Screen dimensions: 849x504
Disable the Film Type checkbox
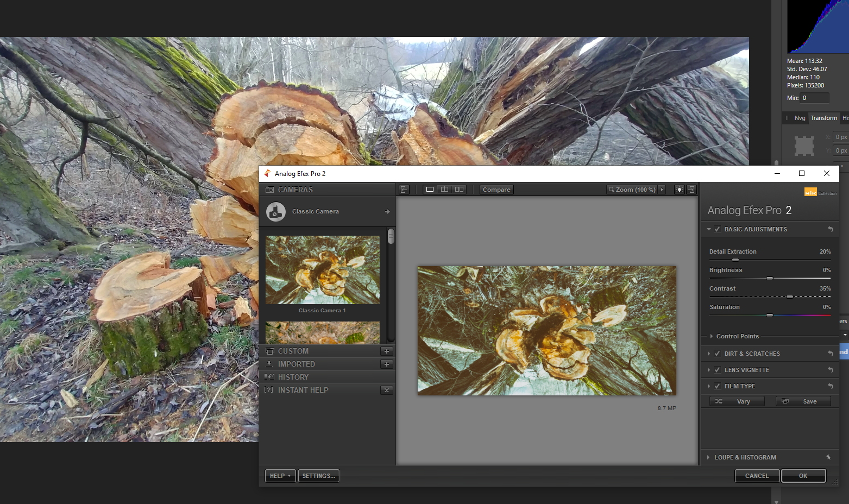point(718,386)
